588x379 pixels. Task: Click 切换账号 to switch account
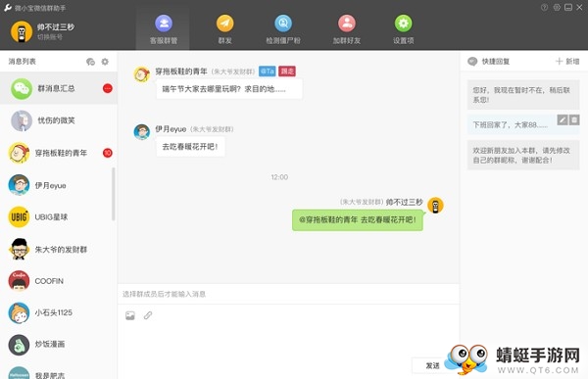point(50,37)
